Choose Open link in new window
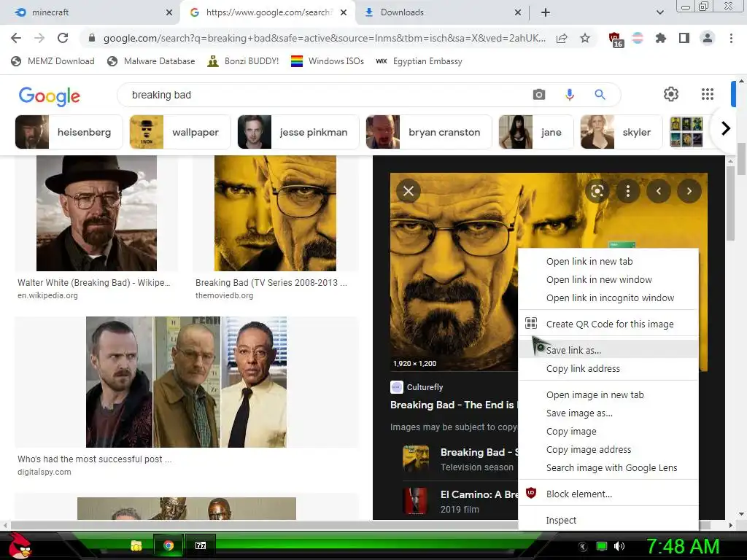Viewport: 747px width, 560px height. coord(608,279)
